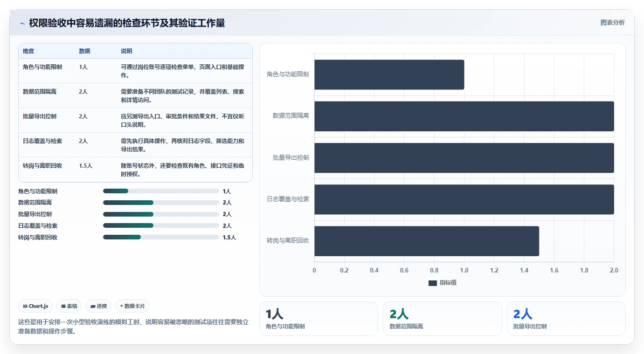Click the 角色与功能限制 progress bar
644x354 pixels.
(161, 191)
